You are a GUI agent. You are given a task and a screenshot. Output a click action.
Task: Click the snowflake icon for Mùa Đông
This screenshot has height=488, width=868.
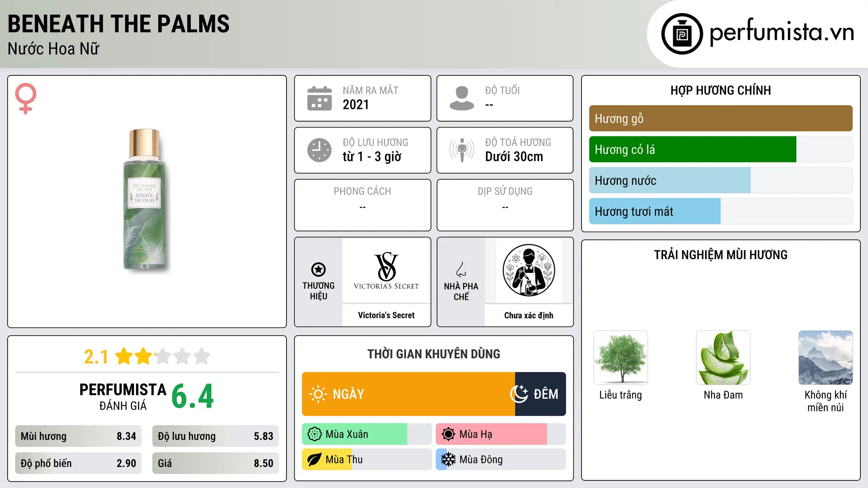[448, 460]
